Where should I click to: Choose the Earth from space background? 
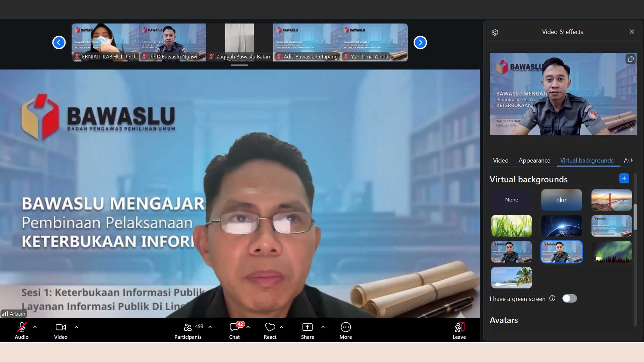(561, 226)
